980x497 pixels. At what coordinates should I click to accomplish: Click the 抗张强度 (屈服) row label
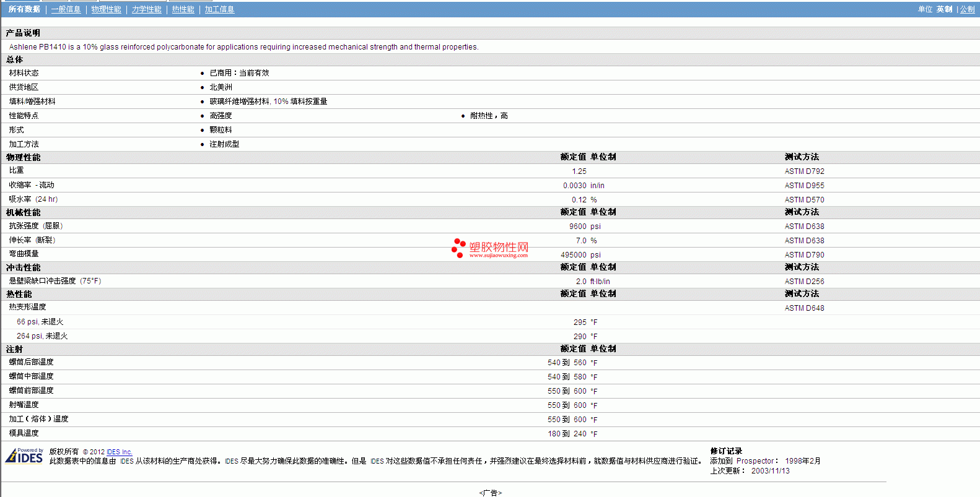[36, 226]
